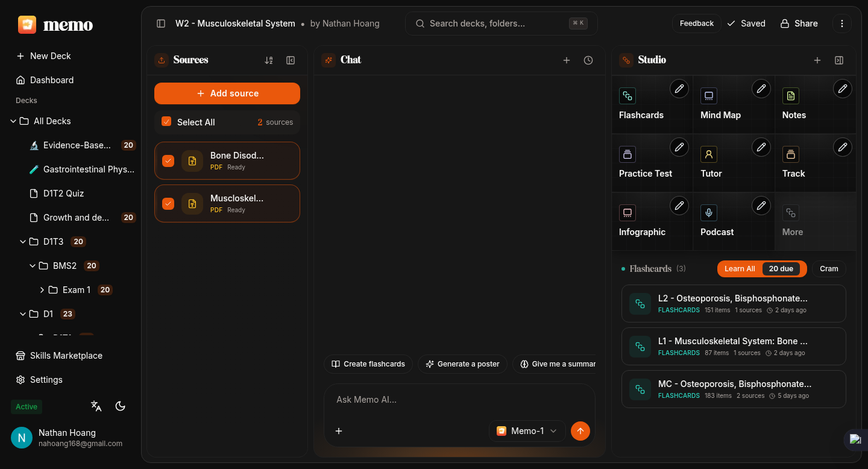
Task: Open Dashboard in the sidebar
Action: tap(52, 80)
